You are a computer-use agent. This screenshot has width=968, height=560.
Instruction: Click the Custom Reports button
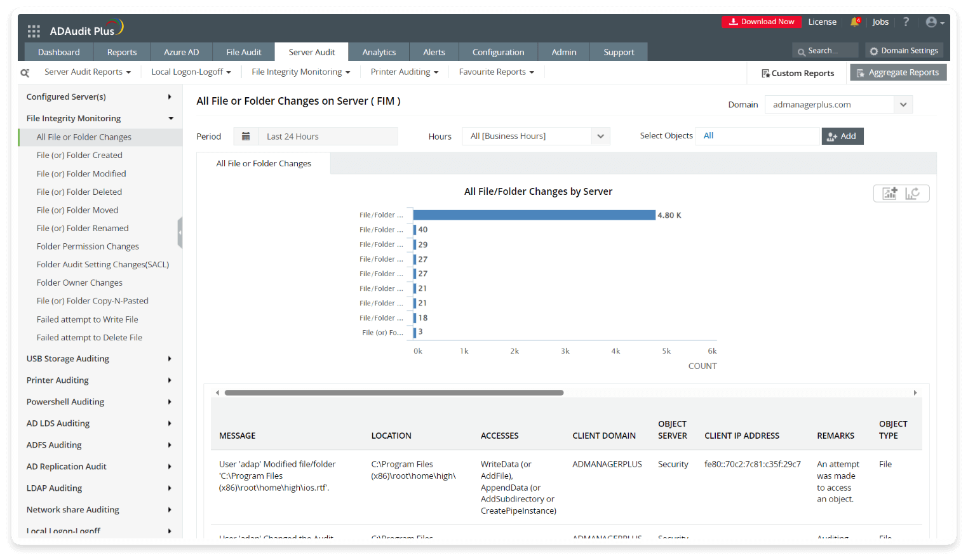pyautogui.click(x=798, y=73)
